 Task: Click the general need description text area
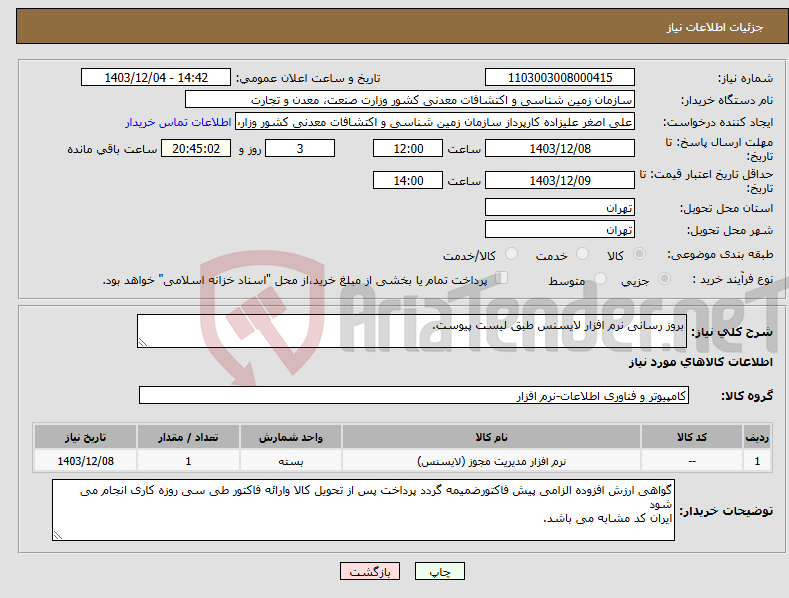pyautogui.click(x=412, y=331)
